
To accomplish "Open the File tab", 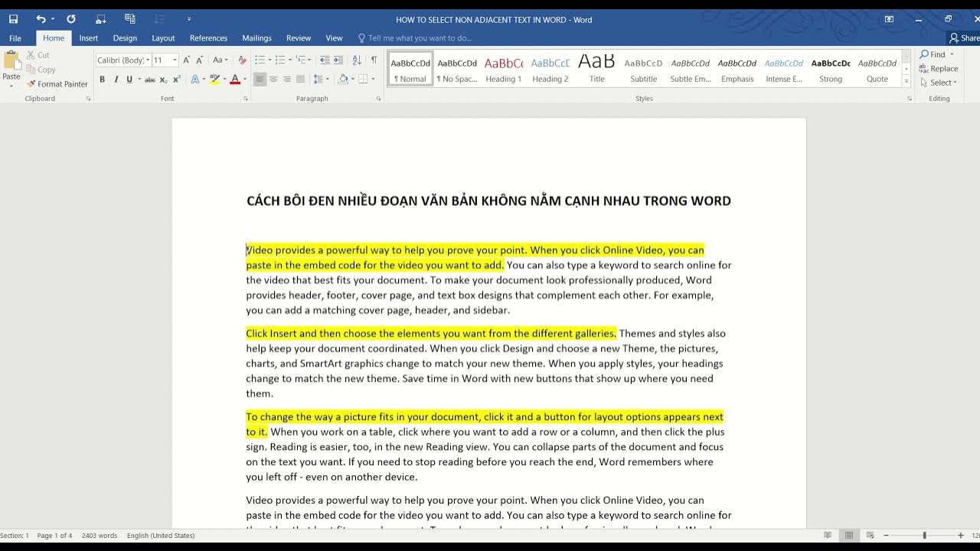I will [15, 38].
